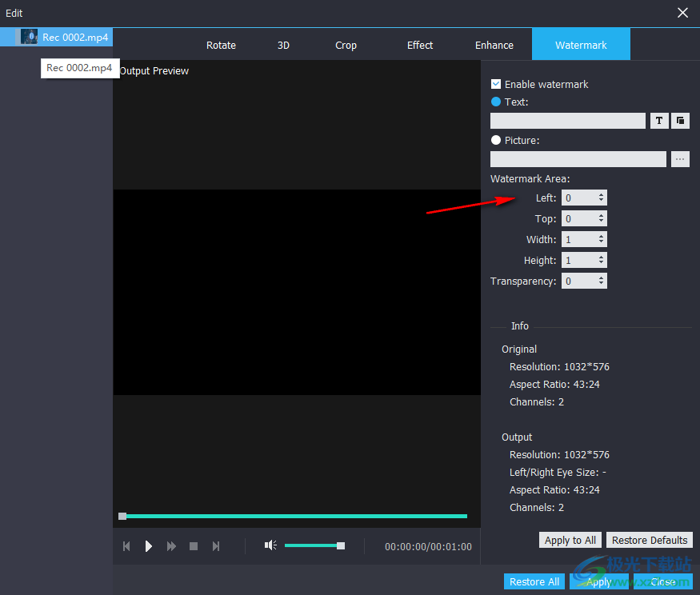Stop the video playback

click(194, 546)
